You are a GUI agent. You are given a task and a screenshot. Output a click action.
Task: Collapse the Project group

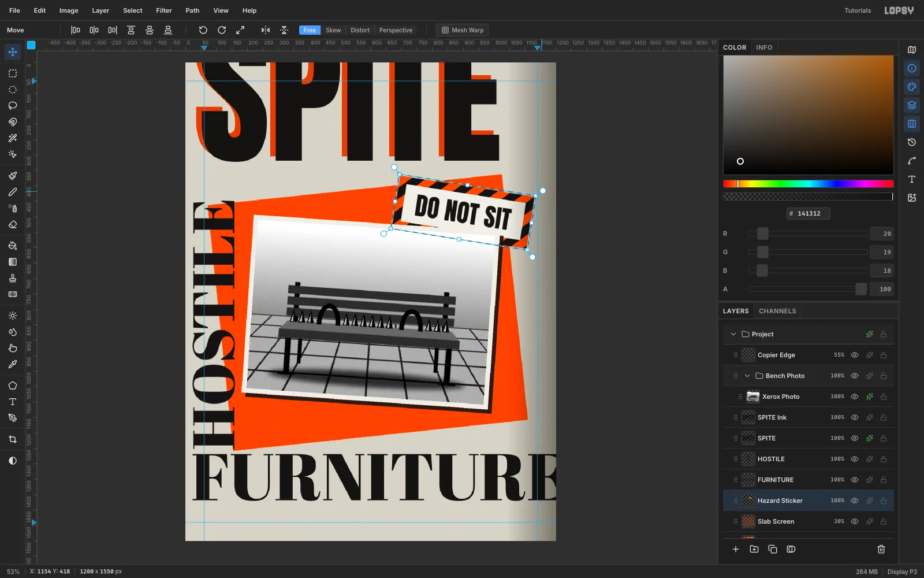point(733,334)
